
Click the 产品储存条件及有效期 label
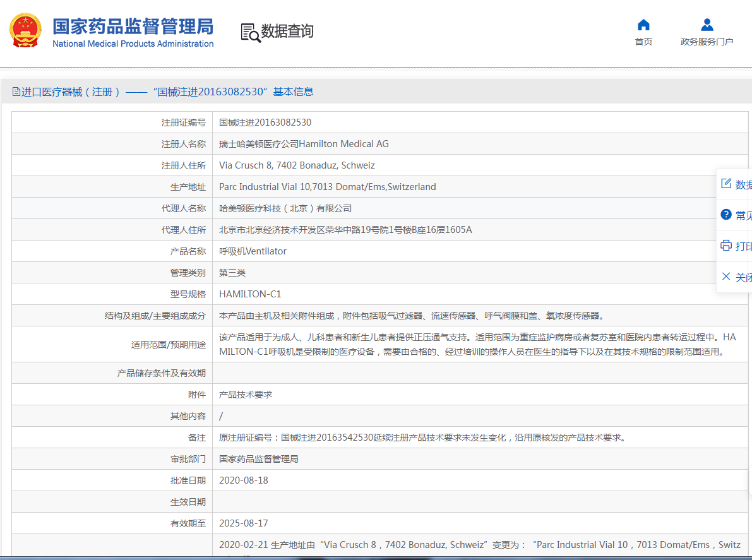tap(161, 373)
